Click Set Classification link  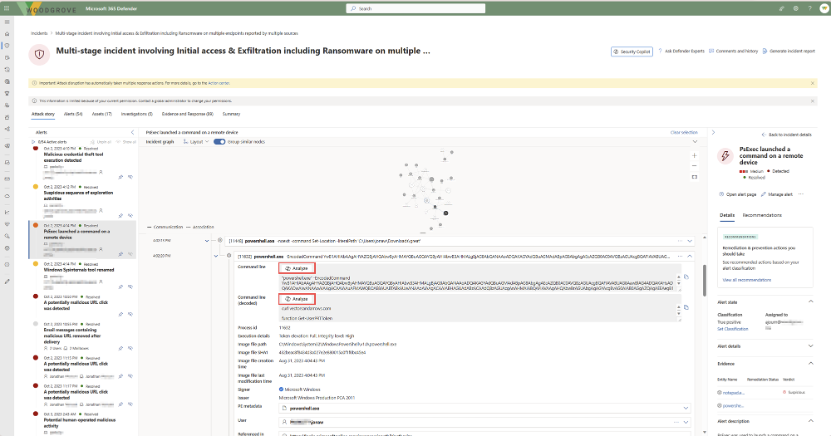click(x=733, y=329)
